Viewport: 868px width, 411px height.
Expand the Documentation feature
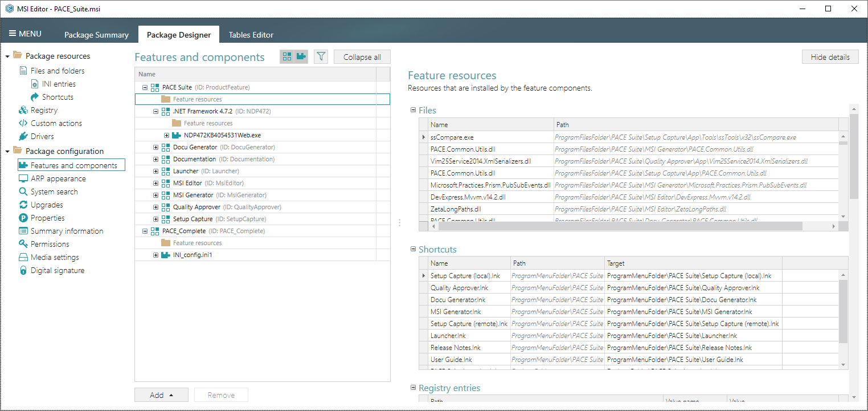155,159
